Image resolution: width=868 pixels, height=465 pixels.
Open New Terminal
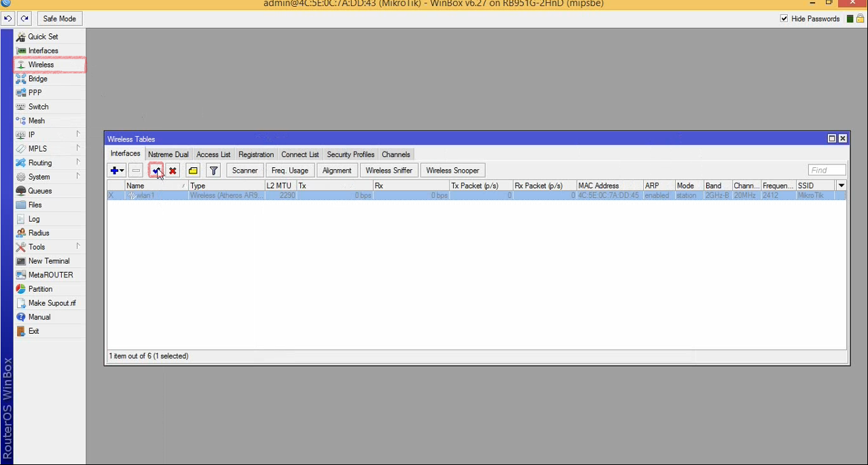coord(49,261)
